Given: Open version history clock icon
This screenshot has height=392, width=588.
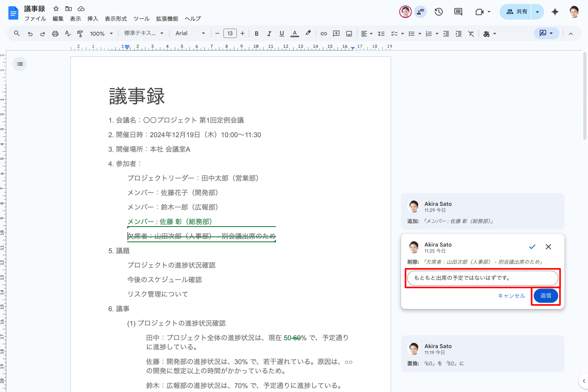Looking at the screenshot, I should [439, 12].
